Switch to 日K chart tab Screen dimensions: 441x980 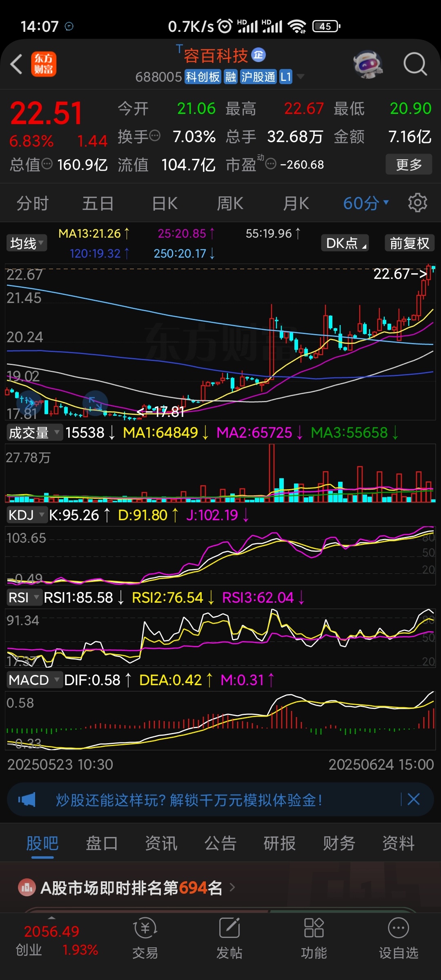pos(165,203)
